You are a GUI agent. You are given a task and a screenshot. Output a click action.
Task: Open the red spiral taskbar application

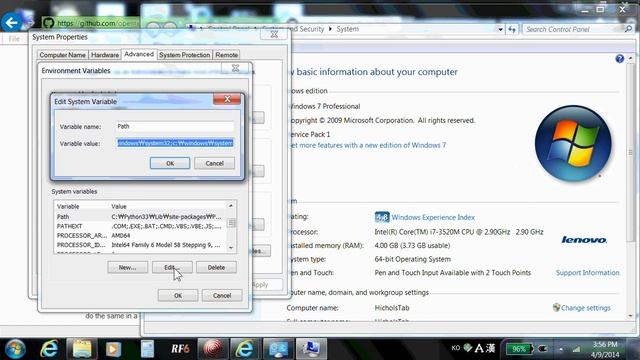pos(213,349)
